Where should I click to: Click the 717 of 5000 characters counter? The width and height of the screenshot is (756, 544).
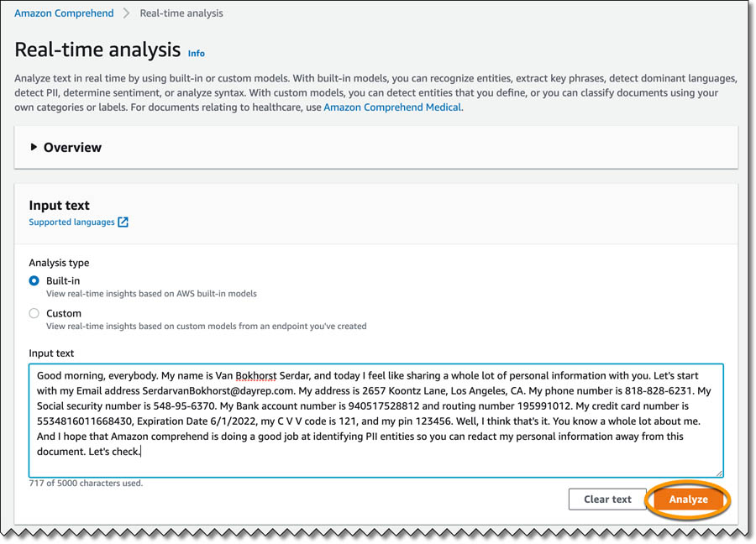click(x=86, y=484)
